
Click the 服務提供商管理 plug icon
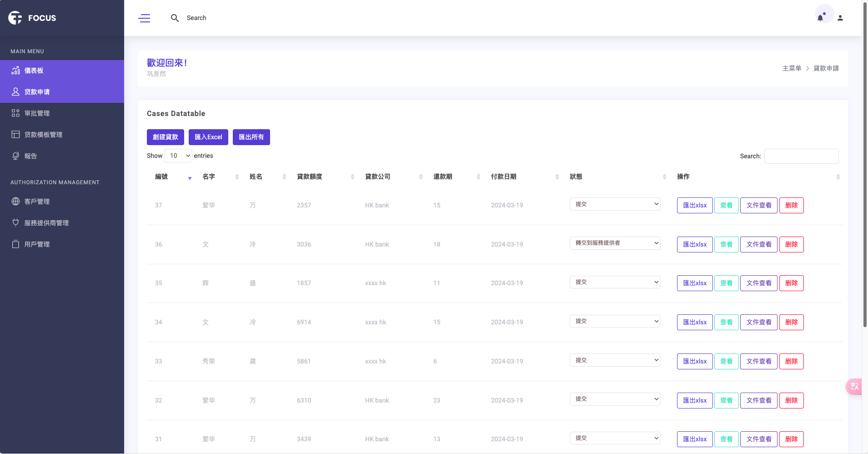click(x=15, y=223)
